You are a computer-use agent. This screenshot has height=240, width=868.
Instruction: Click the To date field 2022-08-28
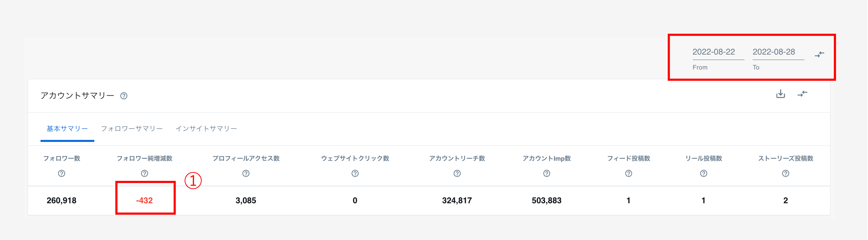point(774,52)
